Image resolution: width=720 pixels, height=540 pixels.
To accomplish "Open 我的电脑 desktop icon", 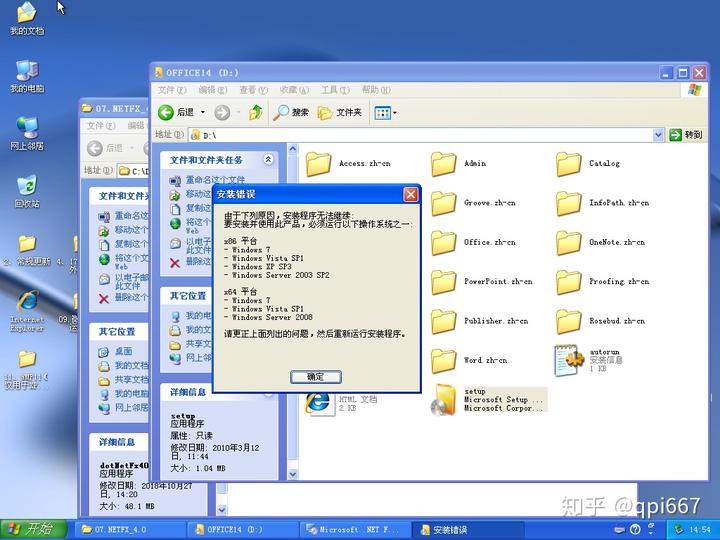I will 27,76.
